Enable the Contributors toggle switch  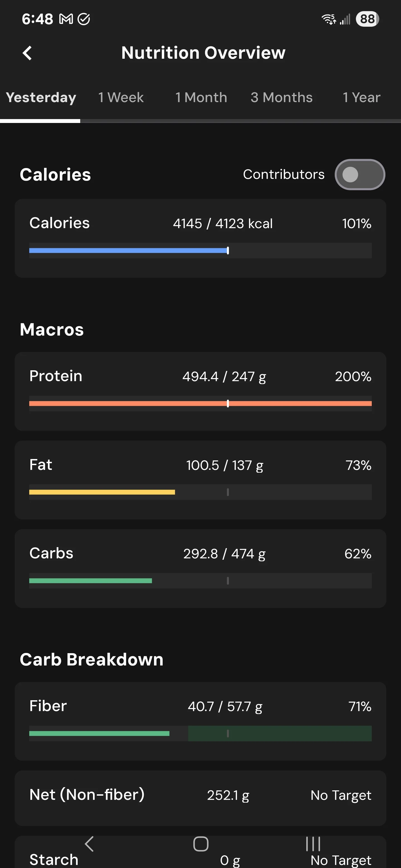click(360, 174)
